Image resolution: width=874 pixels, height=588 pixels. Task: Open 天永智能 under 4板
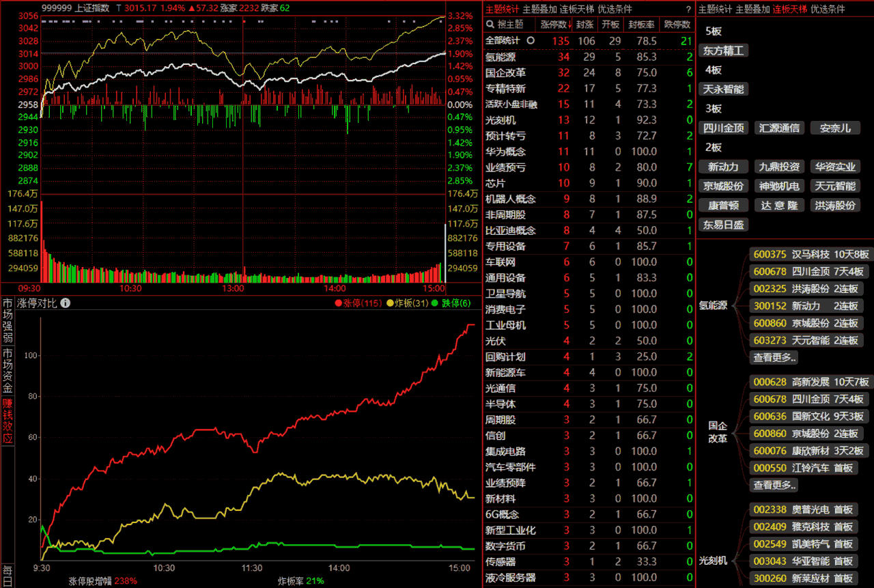click(724, 89)
